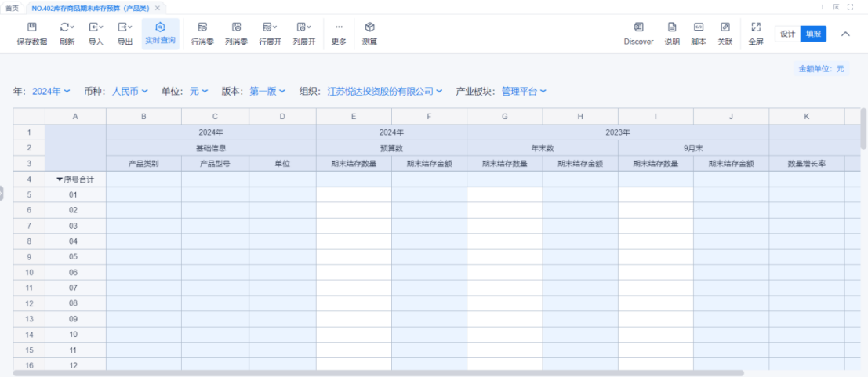This screenshot has width=868, height=377.
Task: Switch to 设计 design mode
Action: (x=787, y=34)
